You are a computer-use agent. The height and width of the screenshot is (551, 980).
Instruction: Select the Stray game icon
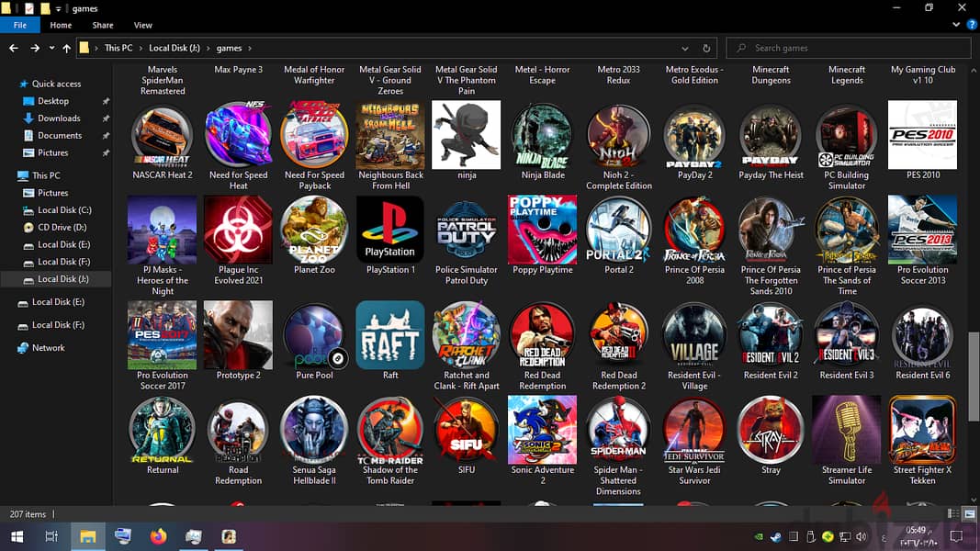coord(771,430)
